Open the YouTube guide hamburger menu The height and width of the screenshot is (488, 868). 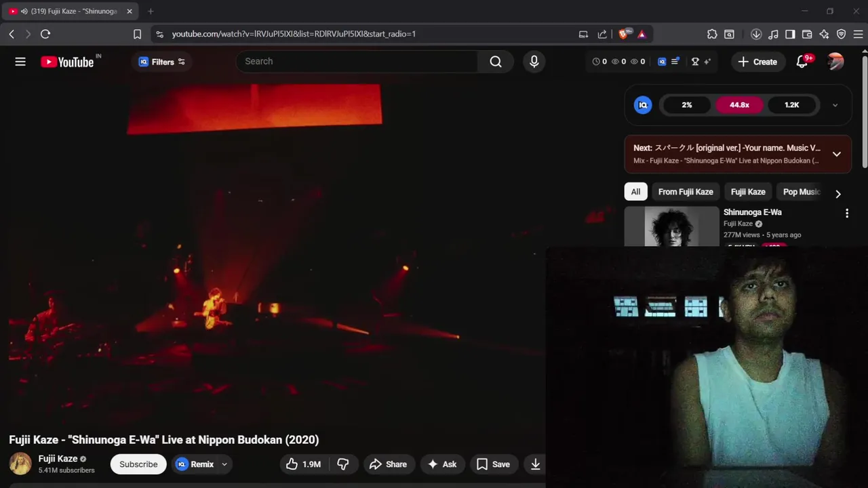coord(20,62)
